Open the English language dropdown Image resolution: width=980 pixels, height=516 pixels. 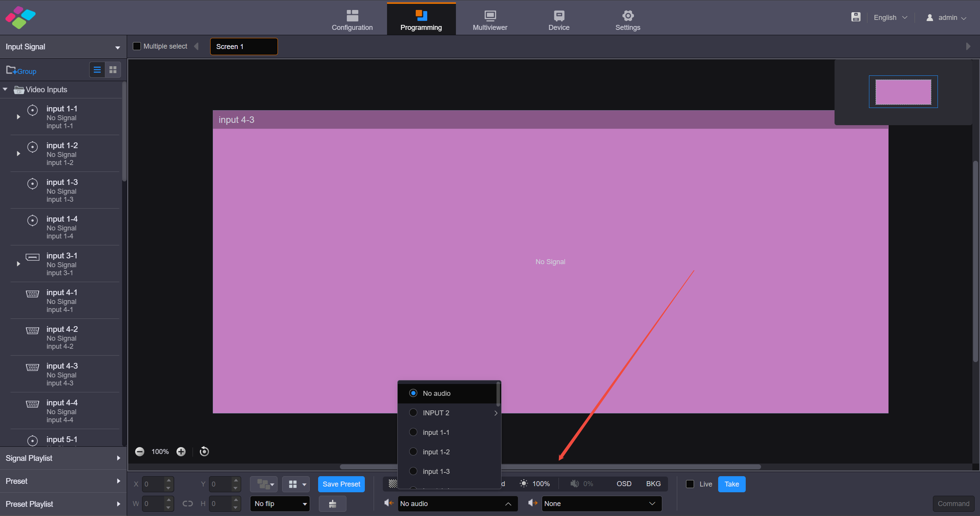(890, 17)
